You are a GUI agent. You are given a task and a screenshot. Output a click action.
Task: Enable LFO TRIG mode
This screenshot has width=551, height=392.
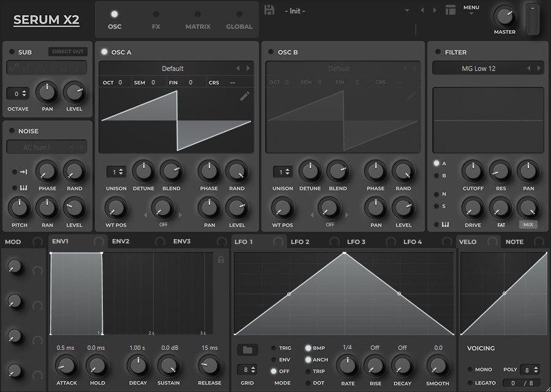tap(274, 348)
